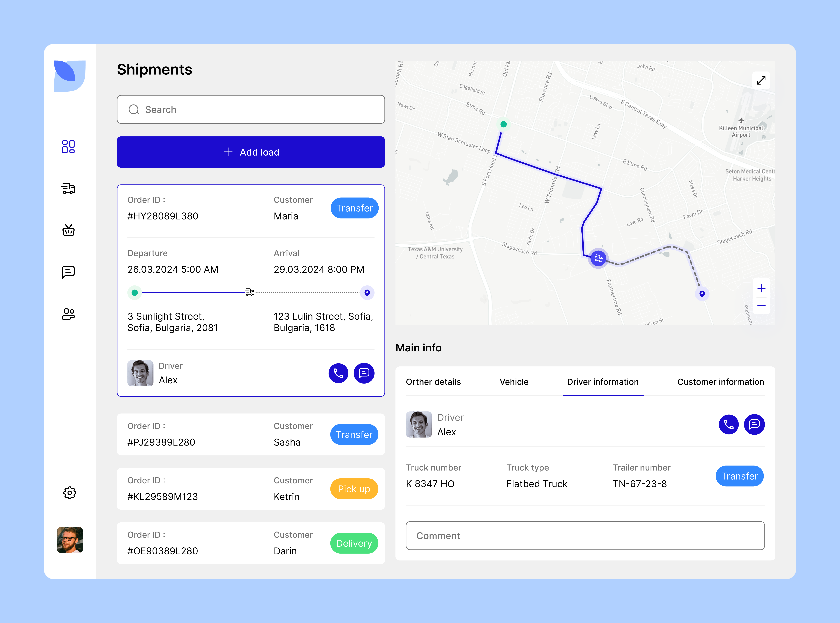Open the messages chat icon in sidebar
This screenshot has height=623, width=840.
[68, 272]
